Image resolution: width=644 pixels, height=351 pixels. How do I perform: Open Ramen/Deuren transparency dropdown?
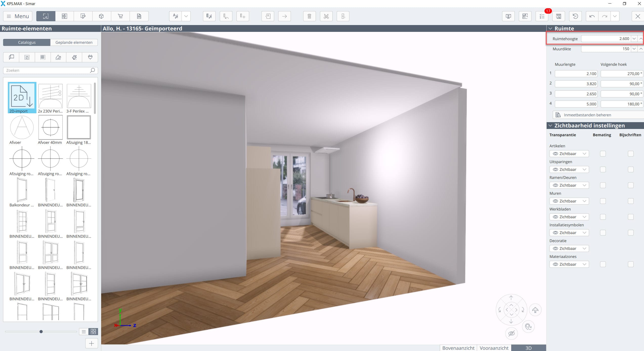569,185
